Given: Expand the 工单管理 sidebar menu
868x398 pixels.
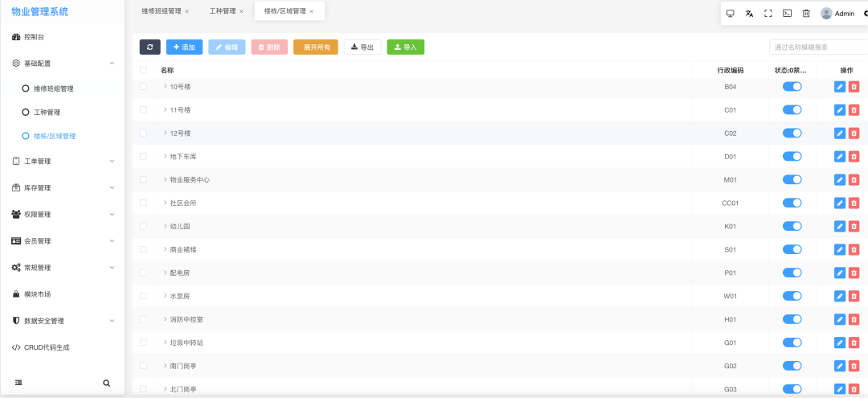Looking at the screenshot, I should [63, 161].
